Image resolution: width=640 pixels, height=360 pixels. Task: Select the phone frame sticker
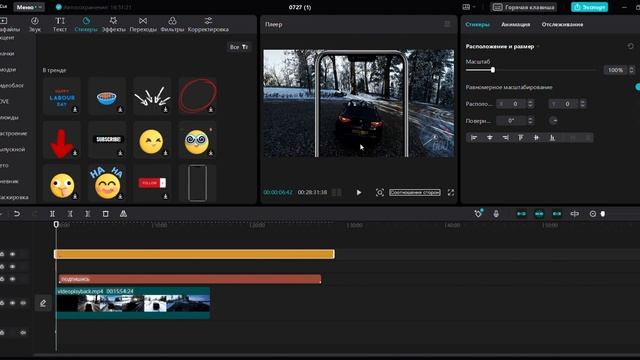[198, 184]
